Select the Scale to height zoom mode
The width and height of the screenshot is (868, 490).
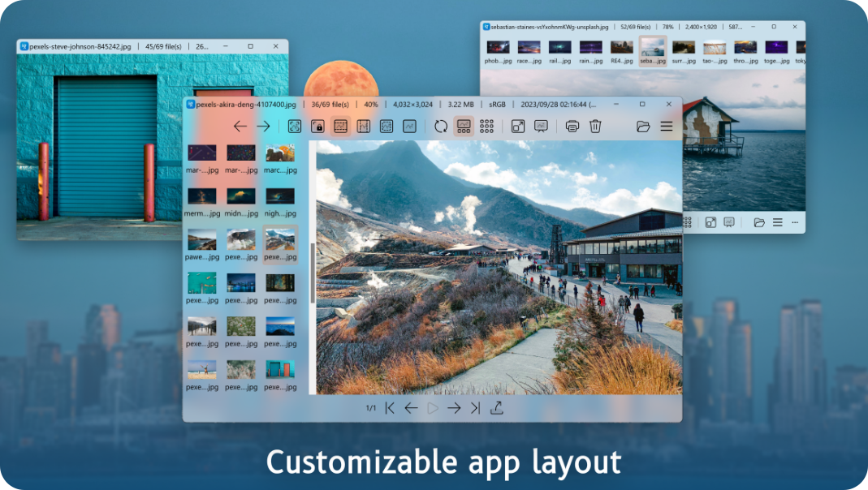(x=363, y=126)
